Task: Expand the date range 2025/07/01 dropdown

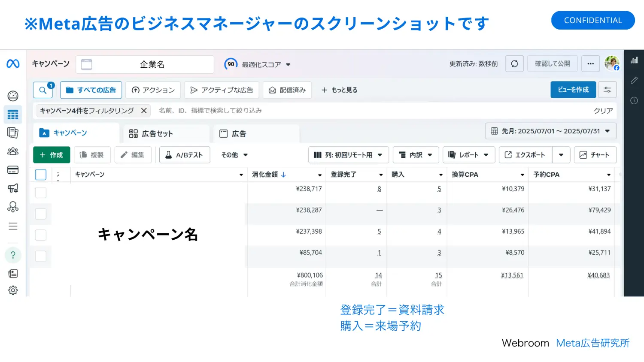Action: coord(551,131)
